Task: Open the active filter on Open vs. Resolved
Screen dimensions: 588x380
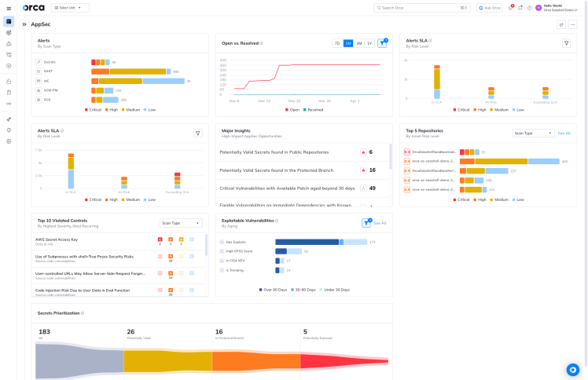Action: pos(382,43)
